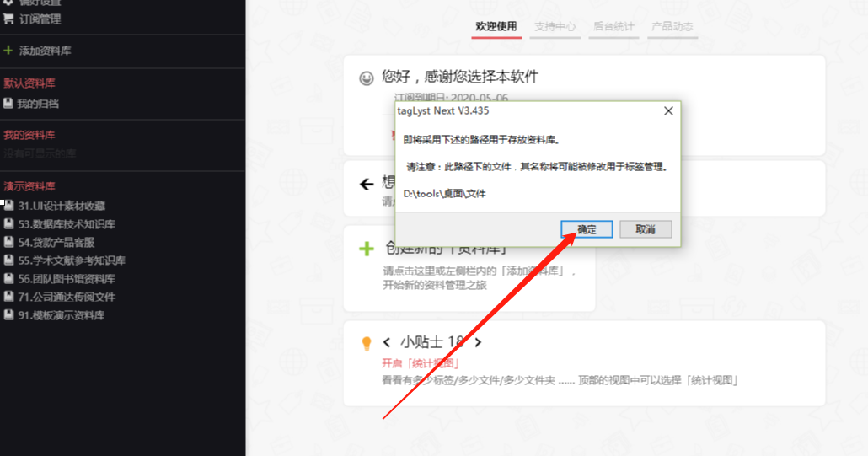868x456 pixels.
Task: Open 55.学术文献参考知识库 demo library
Action: tap(72, 260)
